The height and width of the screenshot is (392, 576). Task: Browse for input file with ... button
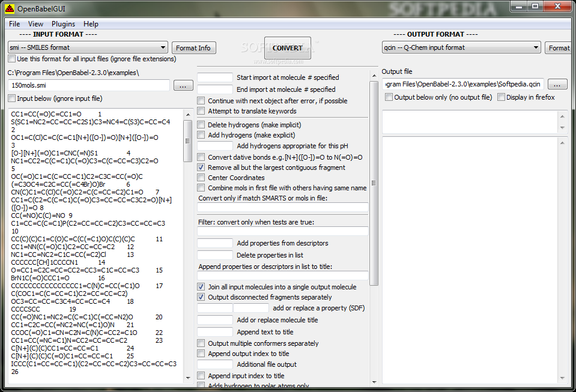pos(183,85)
